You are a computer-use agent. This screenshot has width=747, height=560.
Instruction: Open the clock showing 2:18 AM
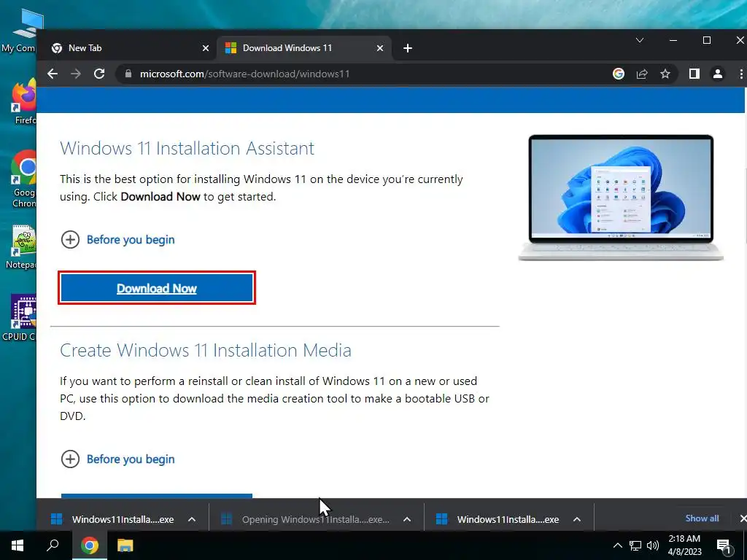[684, 545]
